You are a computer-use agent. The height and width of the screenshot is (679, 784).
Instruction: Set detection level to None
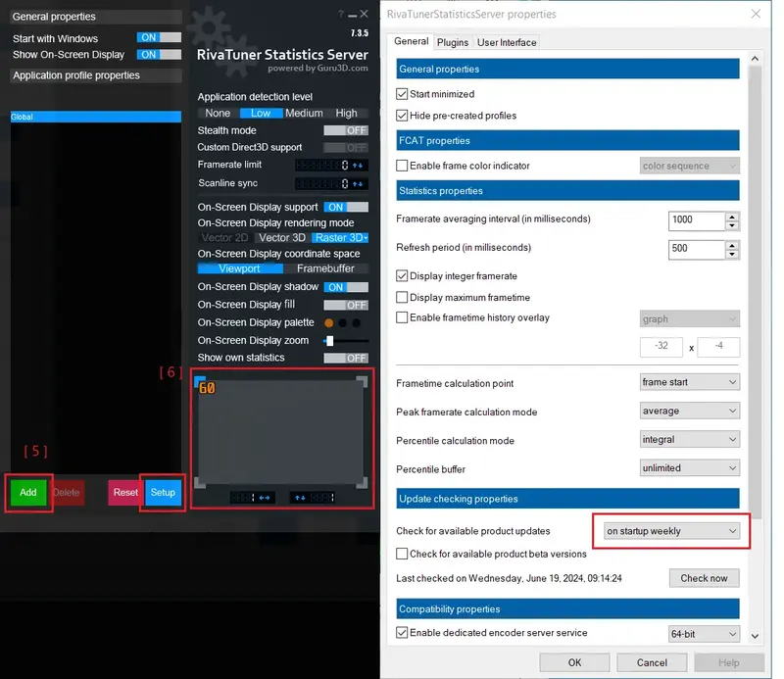pos(218,114)
